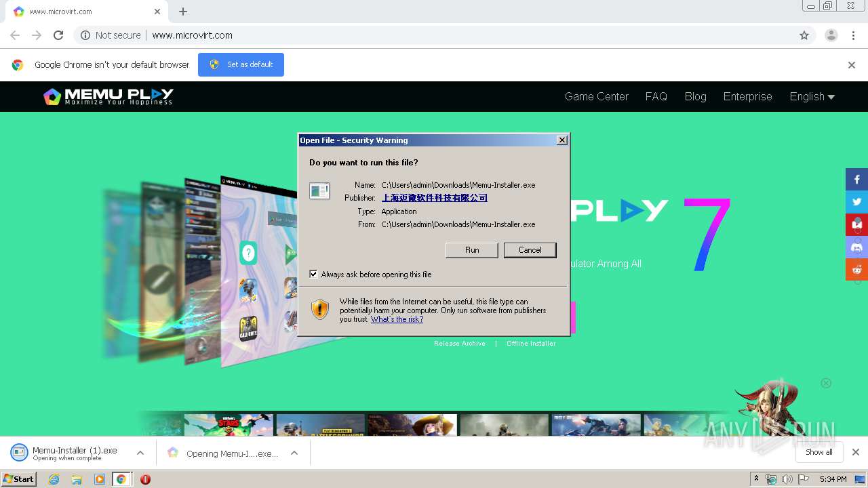
Task: Click the PUBG game thumbnail
Action: (x=321, y=425)
